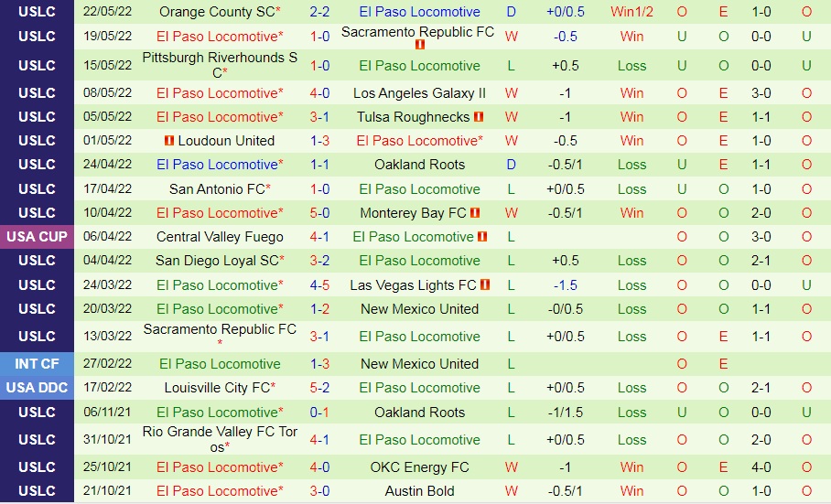The height and width of the screenshot is (504, 831).
Task: Click the red card icon after Monterey Bay FC
Action: (x=477, y=213)
